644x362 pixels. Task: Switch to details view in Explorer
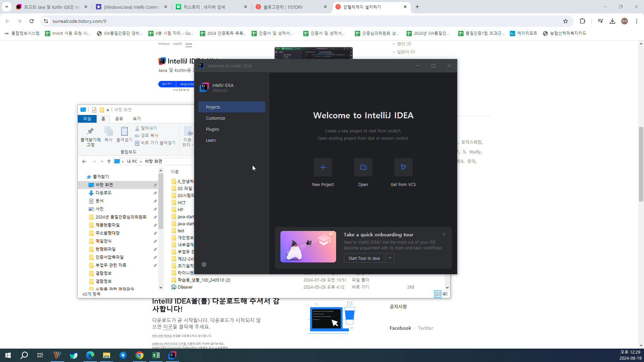coord(438,294)
